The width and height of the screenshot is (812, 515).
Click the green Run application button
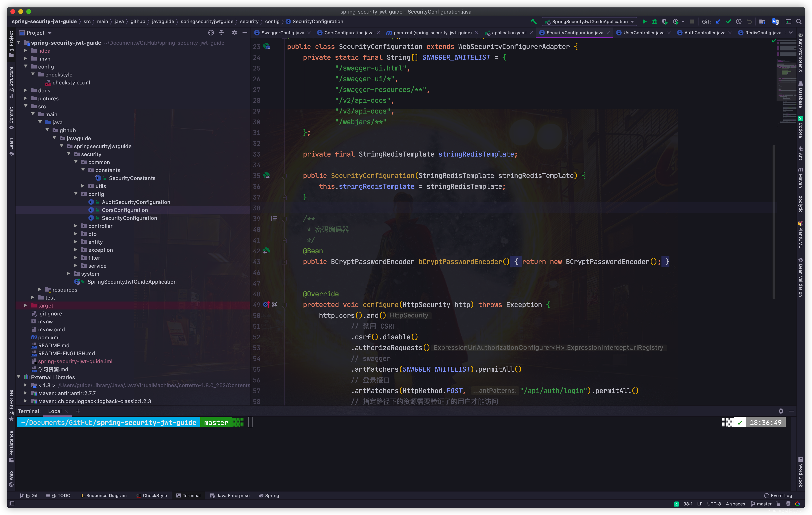(644, 22)
